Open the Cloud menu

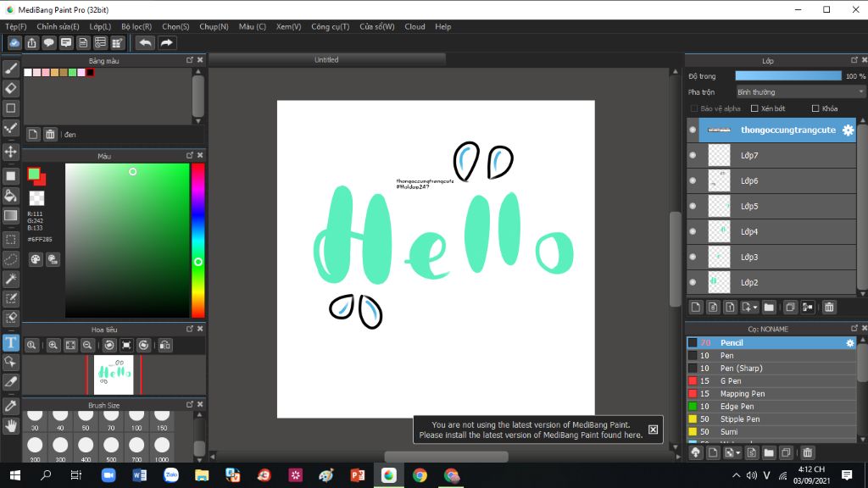tap(415, 26)
